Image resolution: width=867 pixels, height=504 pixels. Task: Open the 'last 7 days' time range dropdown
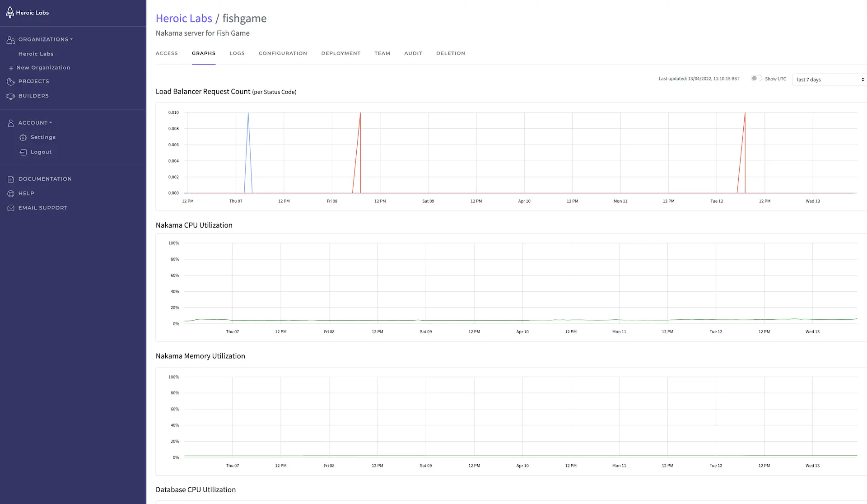click(830, 79)
